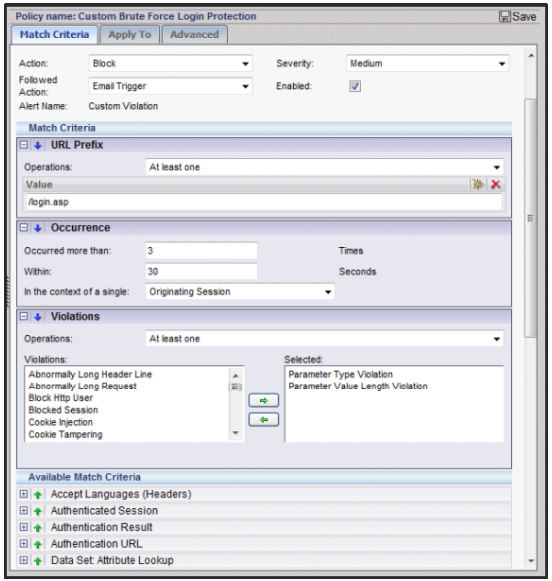552x581 pixels.
Task: Expand the Authenticated Session criteria
Action: 24,511
